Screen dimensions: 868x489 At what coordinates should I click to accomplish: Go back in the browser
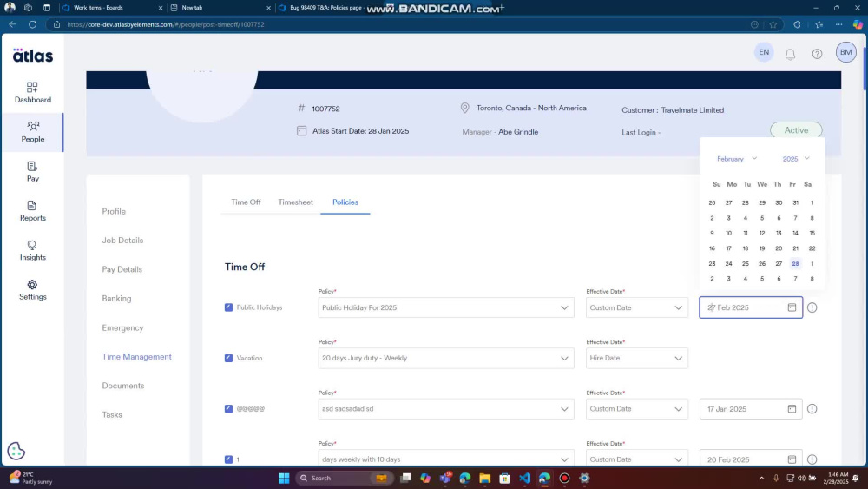[12, 24]
